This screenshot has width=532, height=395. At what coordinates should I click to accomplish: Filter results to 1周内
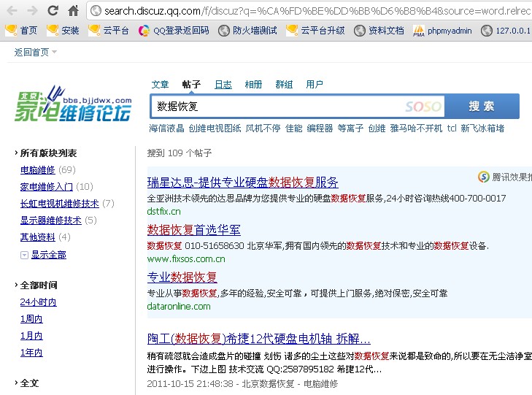(31, 319)
